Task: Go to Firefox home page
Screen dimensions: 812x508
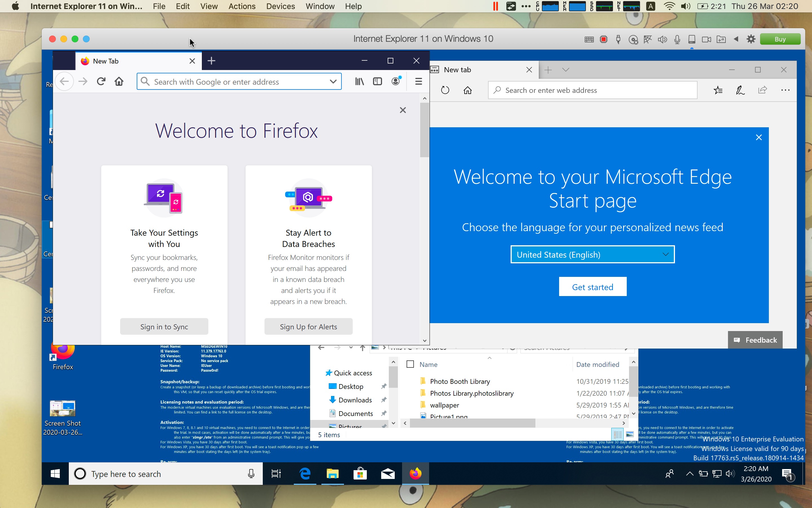Action: (119, 81)
